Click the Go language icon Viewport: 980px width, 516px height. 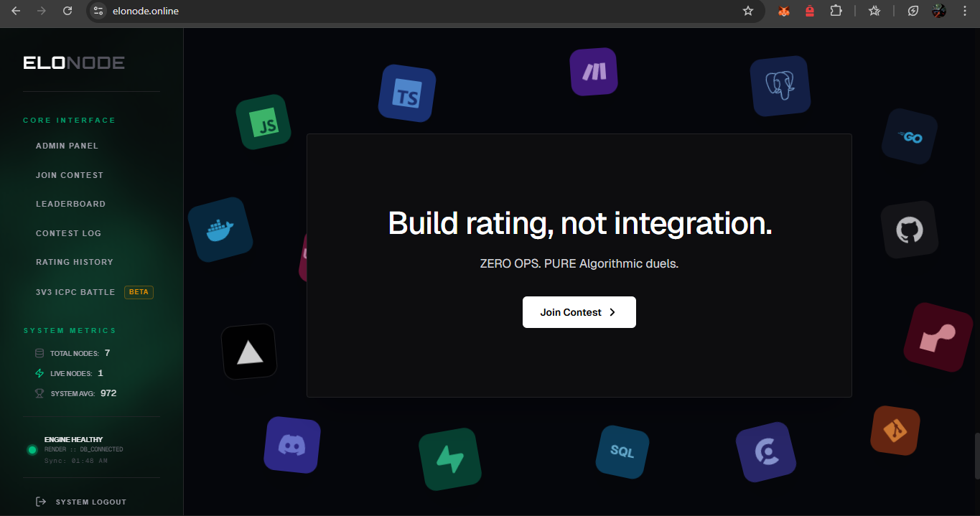(910, 136)
